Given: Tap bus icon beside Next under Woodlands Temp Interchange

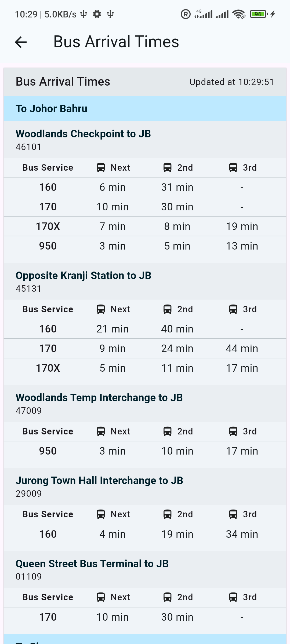Looking at the screenshot, I should click(101, 431).
